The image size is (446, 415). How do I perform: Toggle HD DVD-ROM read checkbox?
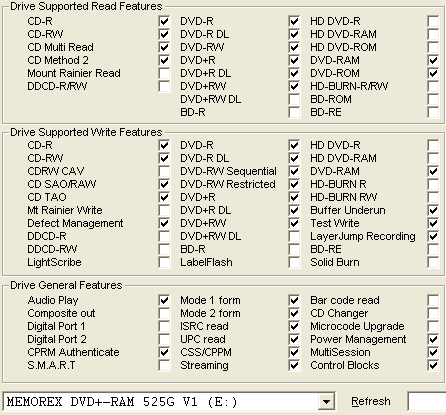point(433,47)
